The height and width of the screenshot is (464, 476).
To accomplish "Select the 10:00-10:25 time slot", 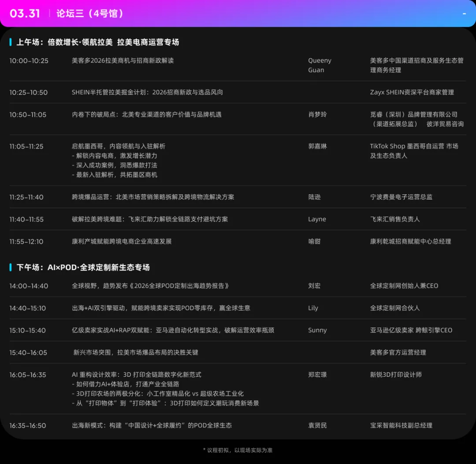I will [29, 61].
